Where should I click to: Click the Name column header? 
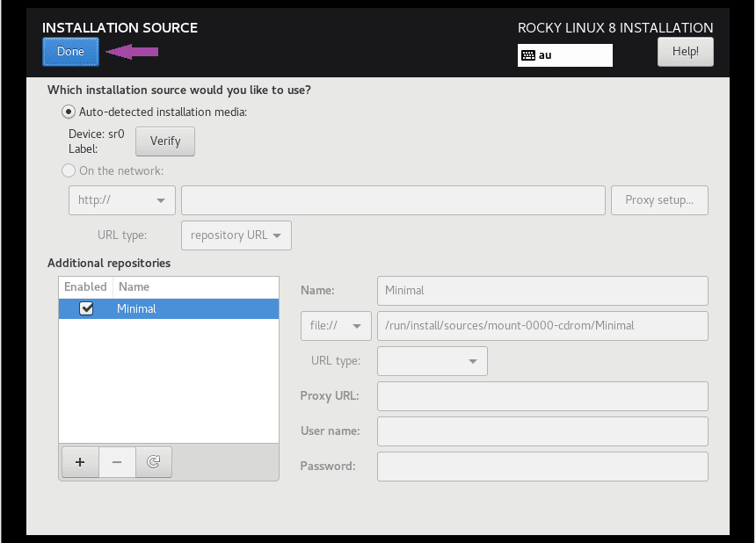click(x=196, y=286)
